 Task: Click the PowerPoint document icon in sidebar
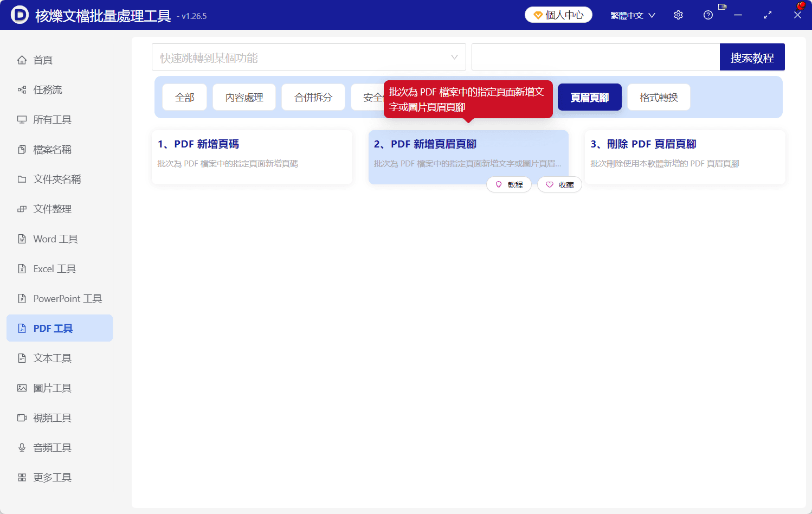pyautogui.click(x=22, y=299)
